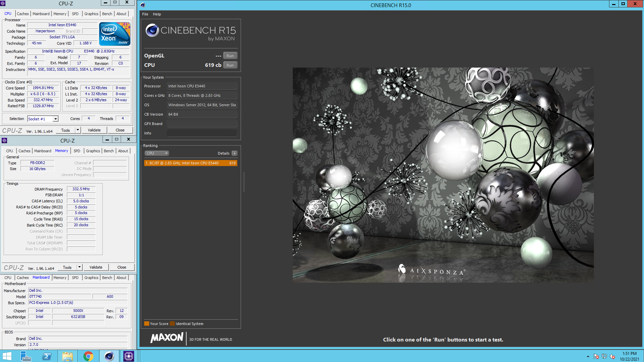Click the muted volume tray icon
Image resolution: width=644 pixels, height=362 pixels.
coord(612,356)
